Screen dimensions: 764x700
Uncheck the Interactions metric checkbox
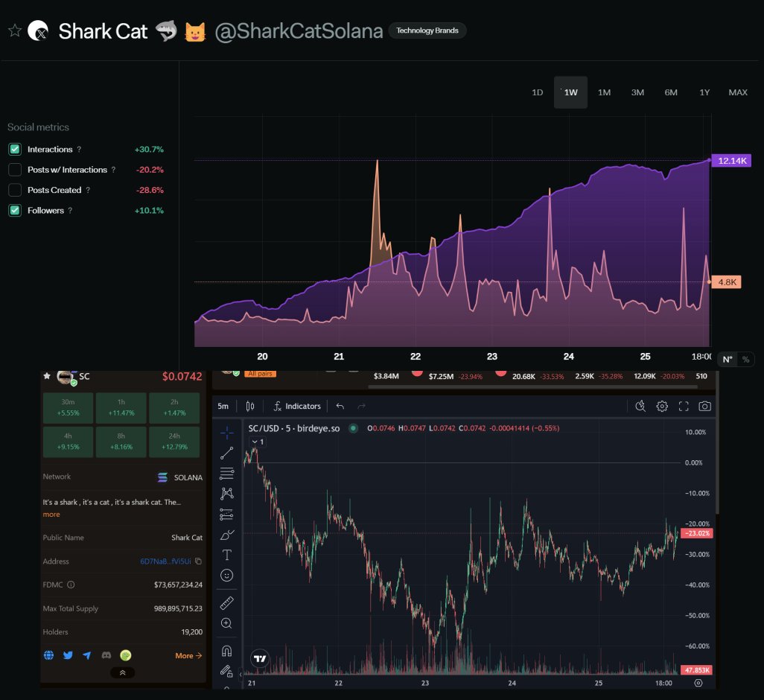(x=15, y=149)
